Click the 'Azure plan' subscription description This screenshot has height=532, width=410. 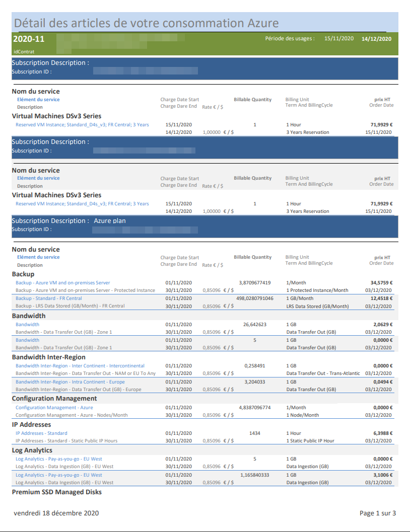(x=110, y=220)
